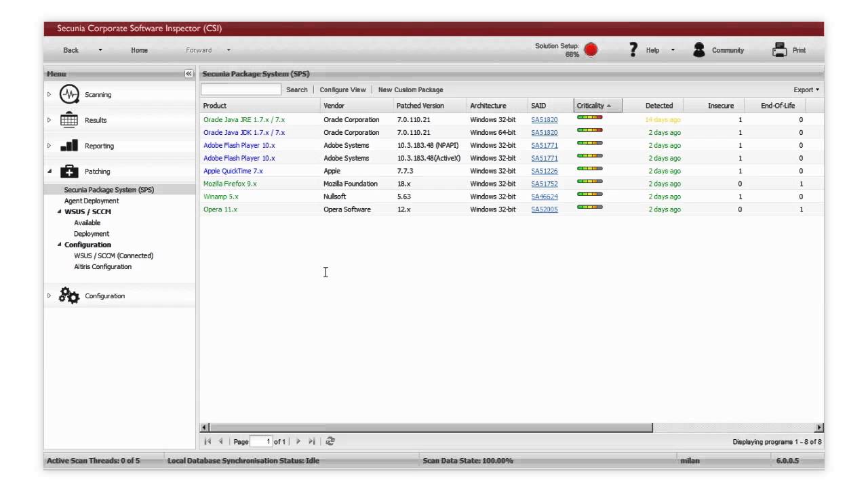Sort by Vendor column header
This screenshot has width=868, height=488.
click(x=357, y=106)
